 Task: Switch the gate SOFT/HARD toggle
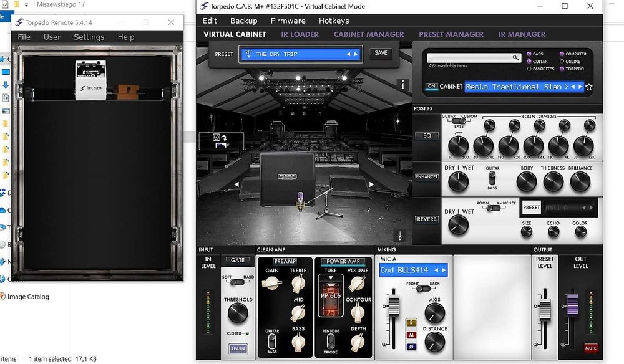pyautogui.click(x=238, y=282)
